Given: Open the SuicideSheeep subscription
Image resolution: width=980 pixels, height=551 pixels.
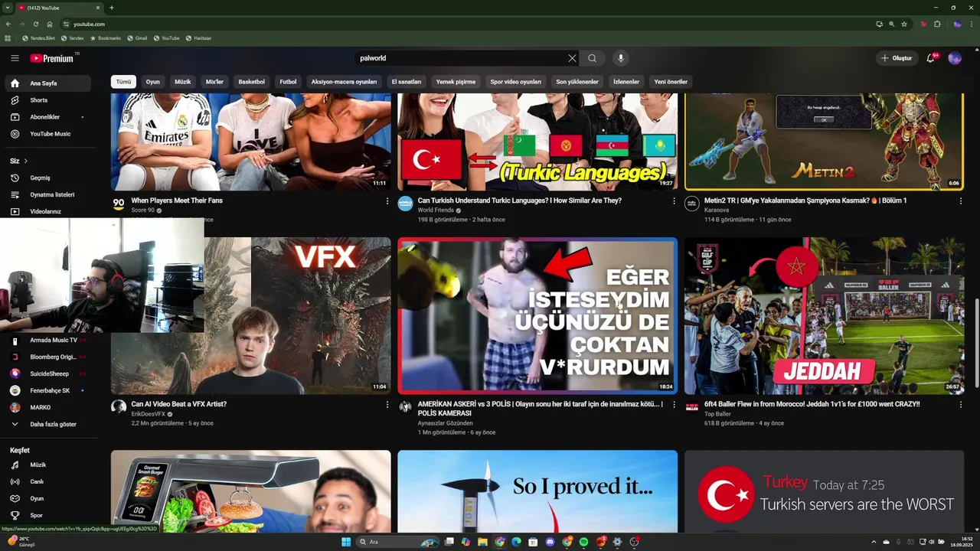Looking at the screenshot, I should [x=48, y=373].
